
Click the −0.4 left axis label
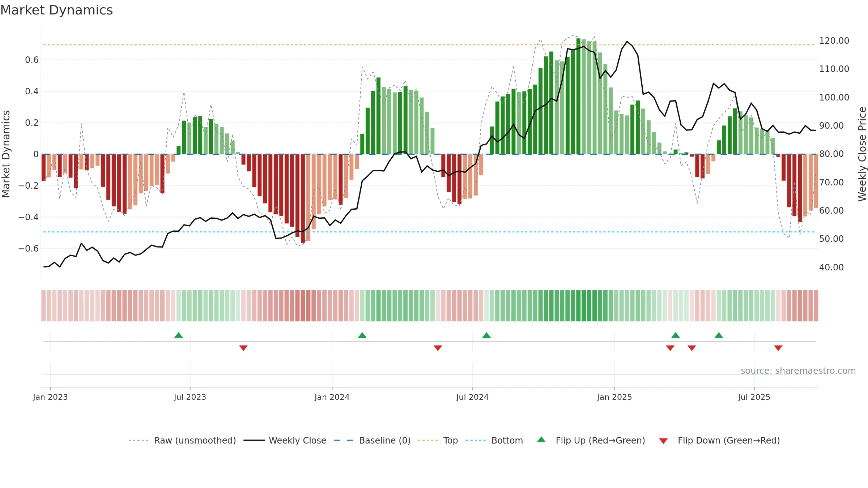coord(29,217)
